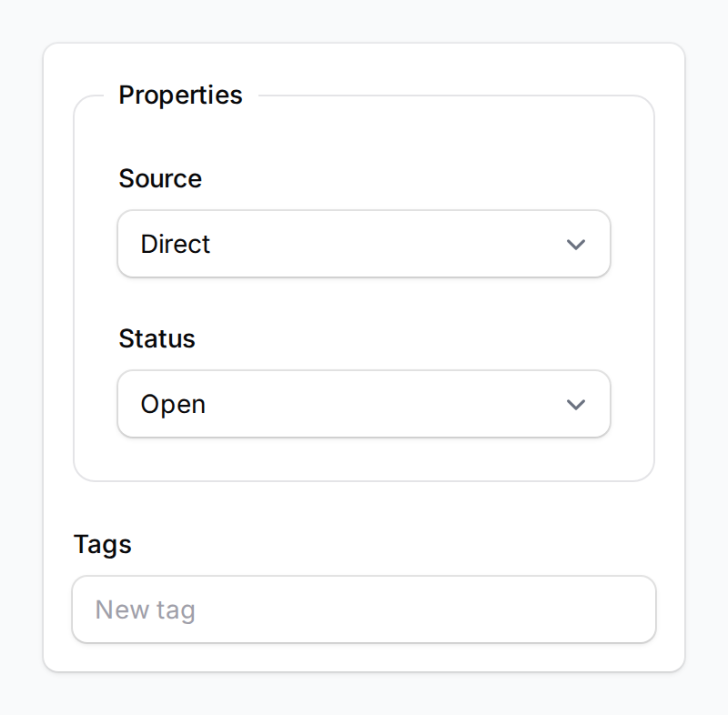Click the 'Source' field label

(160, 178)
